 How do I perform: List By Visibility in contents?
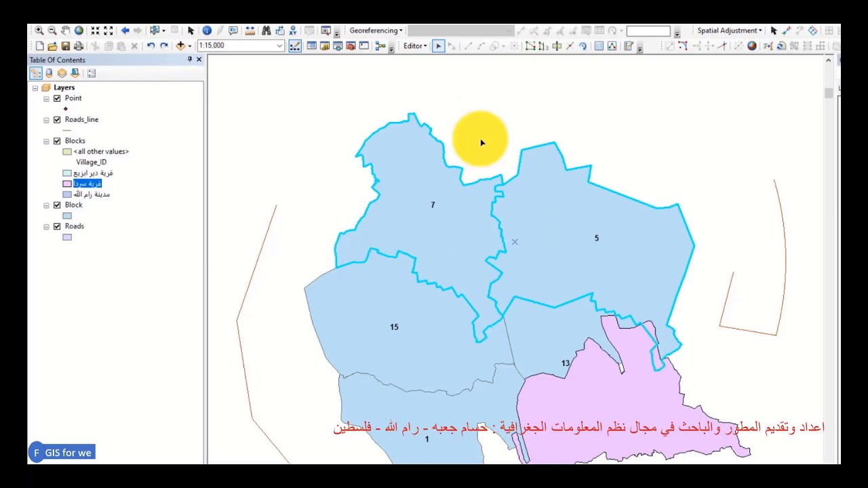62,73
